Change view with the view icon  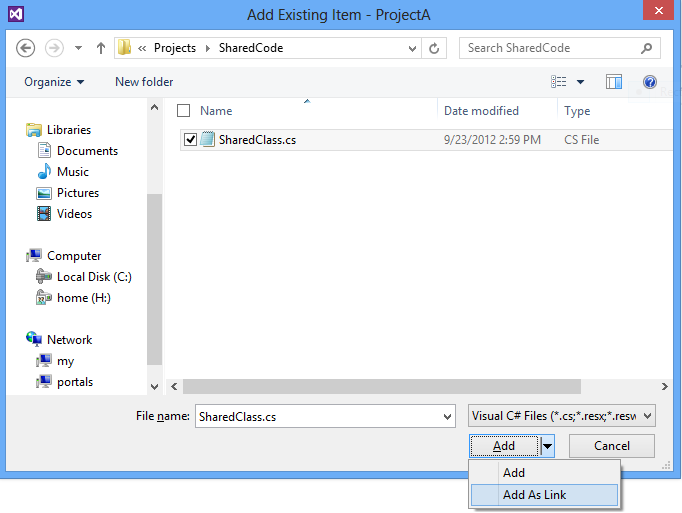point(558,82)
